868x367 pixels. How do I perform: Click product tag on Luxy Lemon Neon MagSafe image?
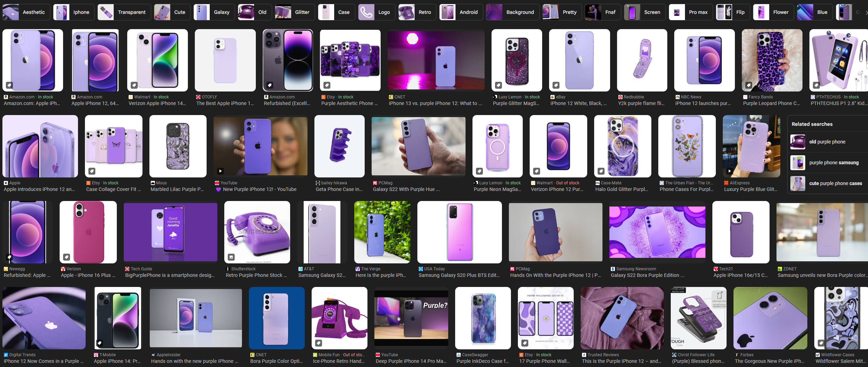[x=479, y=171]
